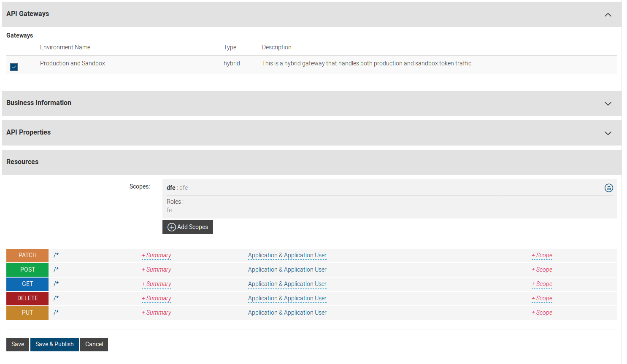The image size is (627, 364).
Task: Uncheck the Production and Sandbox gateway
Action: 14,67
